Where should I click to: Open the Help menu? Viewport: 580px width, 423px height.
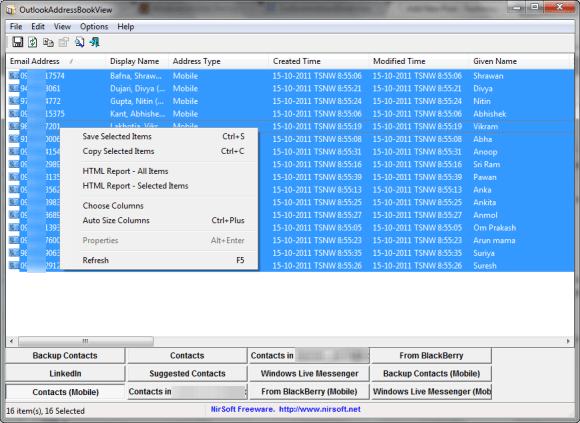(x=126, y=27)
